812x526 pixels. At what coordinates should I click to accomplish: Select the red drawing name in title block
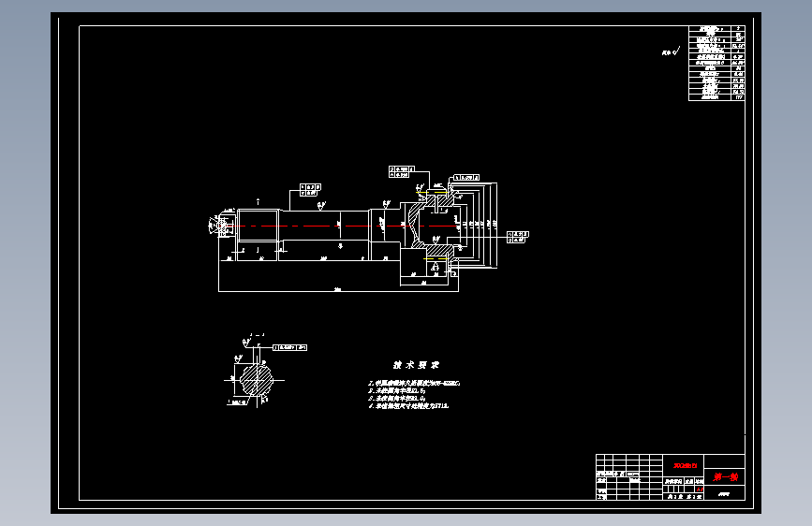pyautogui.click(x=685, y=465)
